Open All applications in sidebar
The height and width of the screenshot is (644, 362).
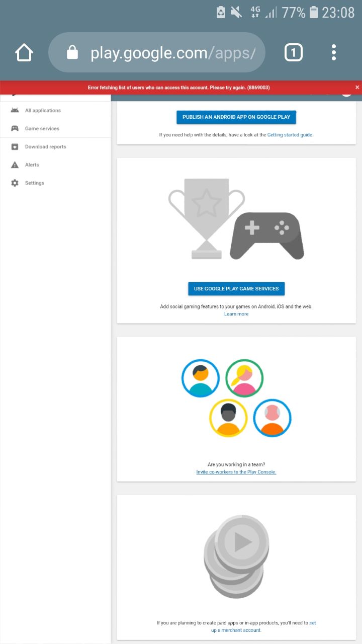43,110
